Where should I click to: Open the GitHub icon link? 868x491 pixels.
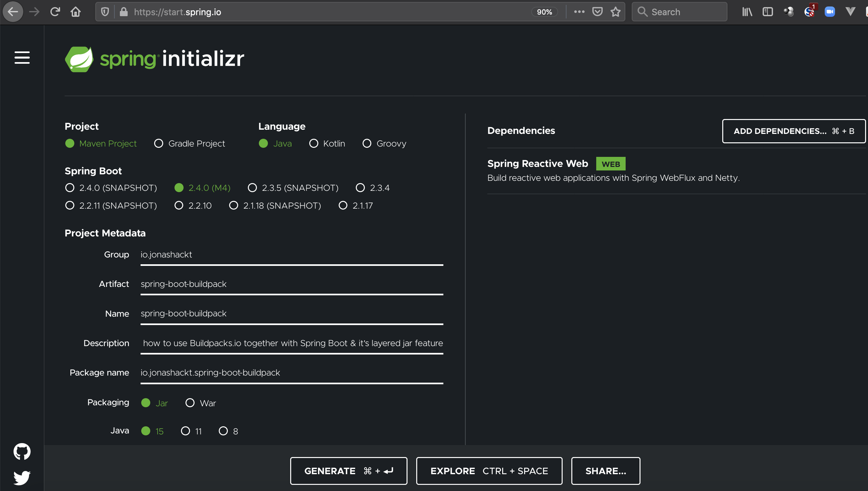tap(22, 451)
